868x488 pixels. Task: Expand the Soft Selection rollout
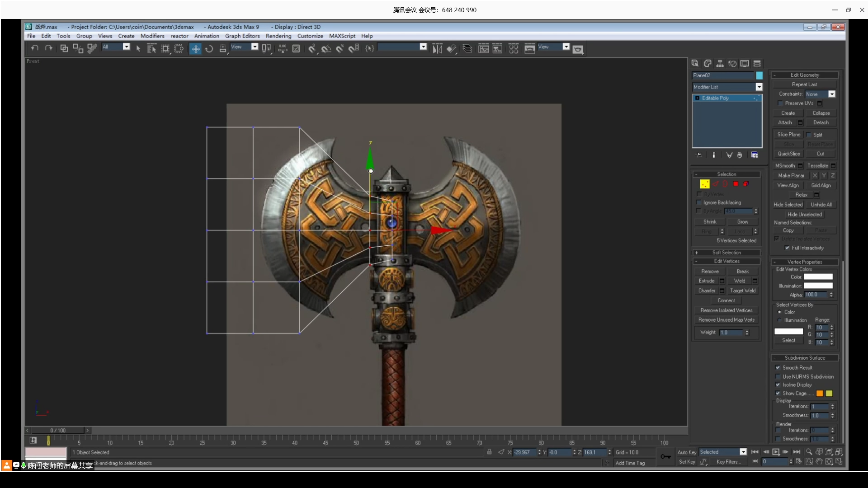(x=726, y=253)
